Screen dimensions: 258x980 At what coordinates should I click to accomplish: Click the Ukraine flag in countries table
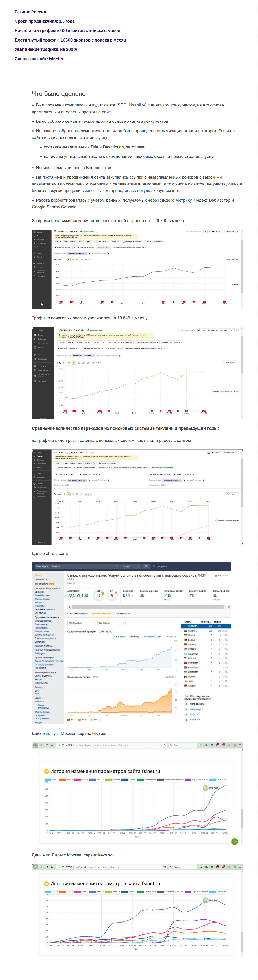[186, 635]
